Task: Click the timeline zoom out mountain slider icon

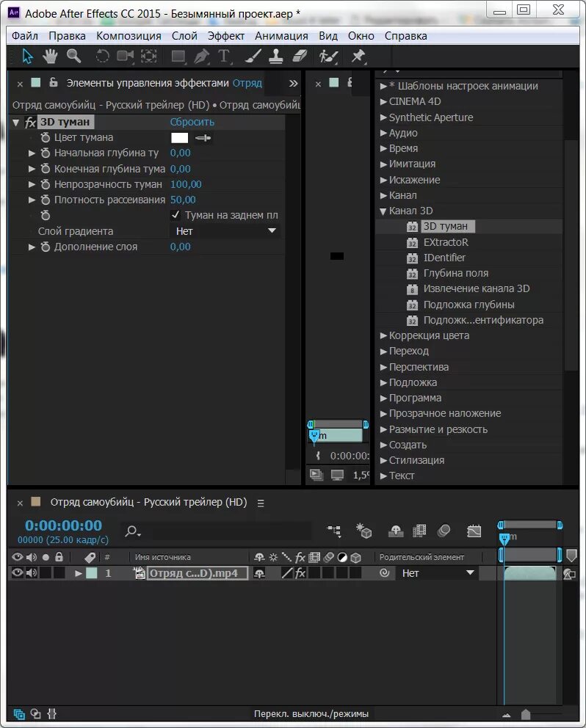Action: click(506, 715)
